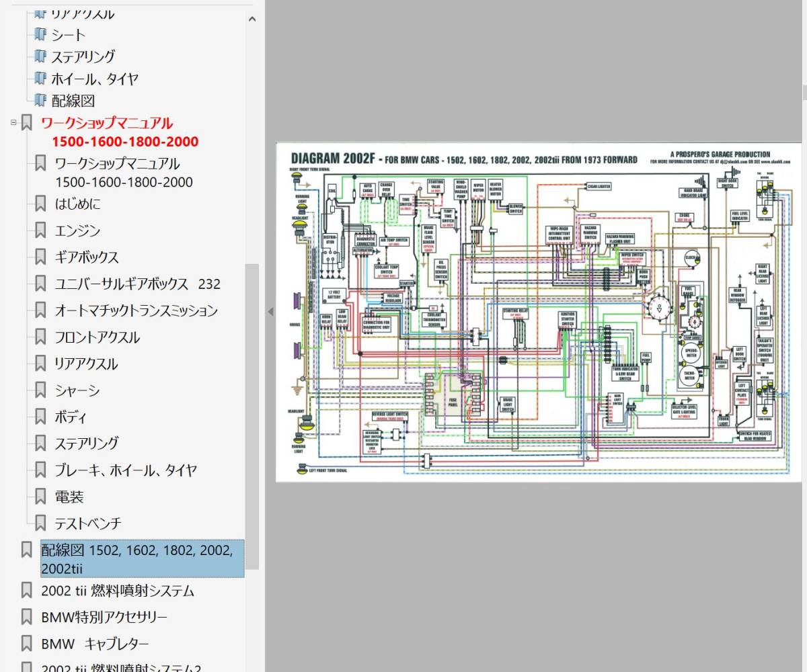Click bookmarks panel scroll-up arrow
The image size is (807, 672).
(252, 19)
